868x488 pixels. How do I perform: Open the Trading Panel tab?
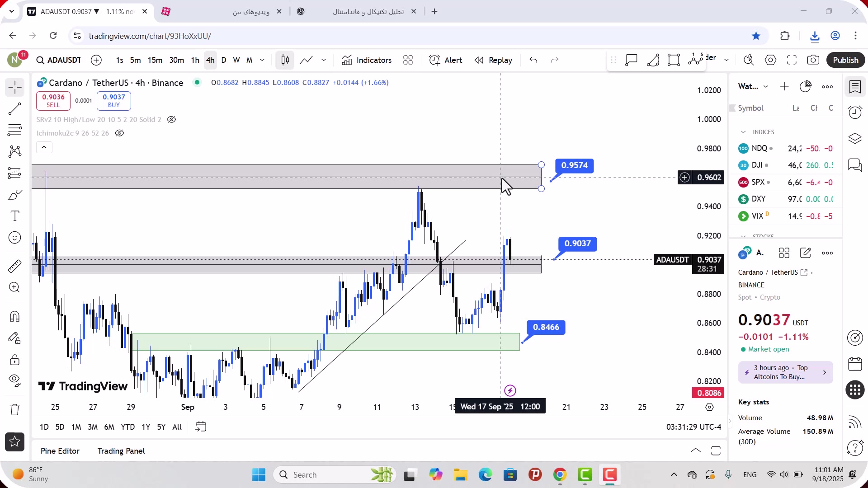coord(121,451)
